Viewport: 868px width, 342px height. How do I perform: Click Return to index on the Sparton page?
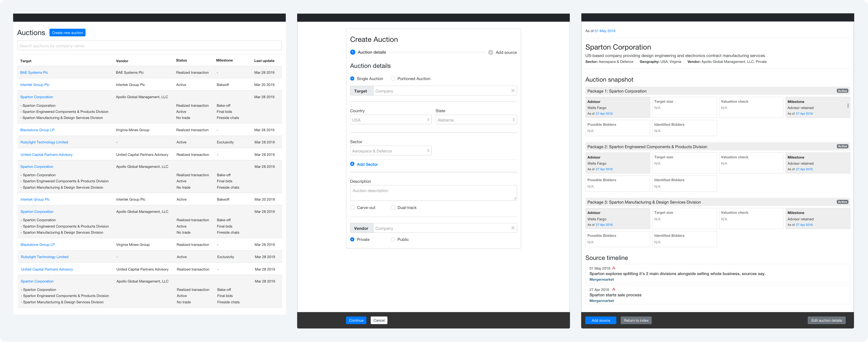click(636, 320)
